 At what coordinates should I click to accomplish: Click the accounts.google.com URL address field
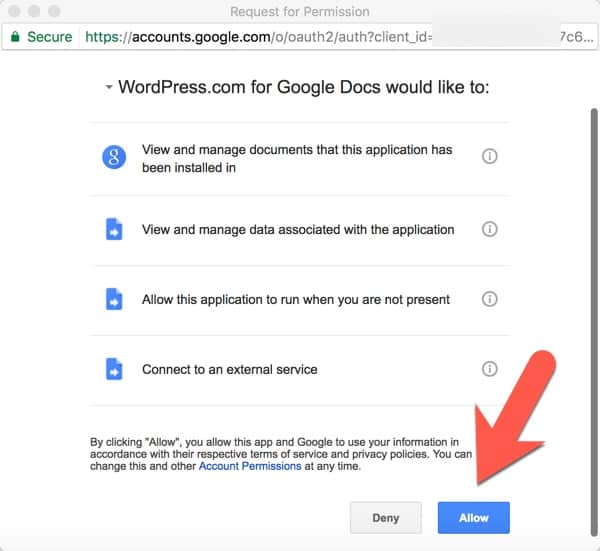(x=300, y=37)
